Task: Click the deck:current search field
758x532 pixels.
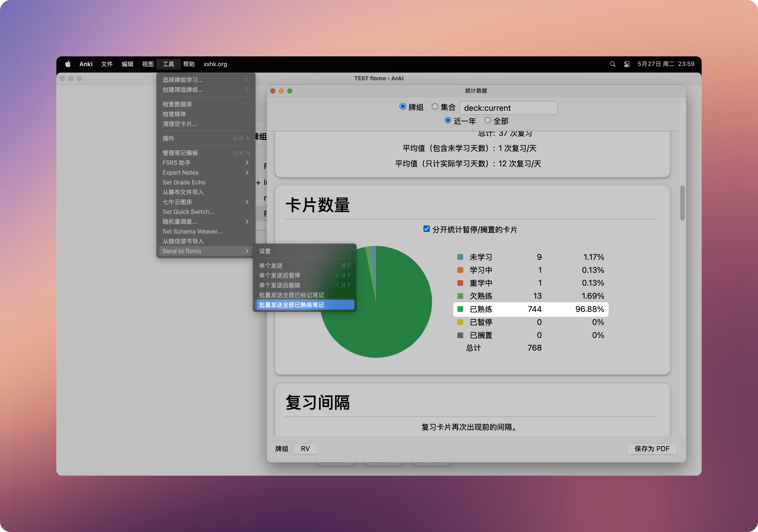Action: [508, 108]
